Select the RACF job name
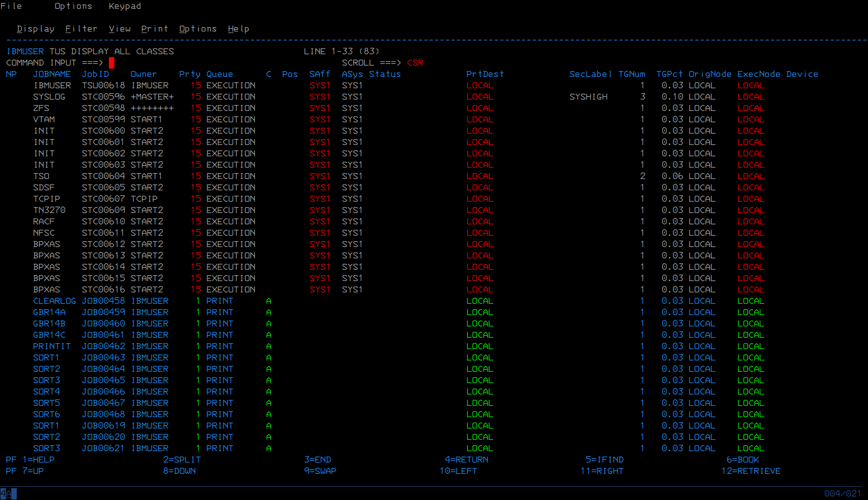 click(43, 221)
